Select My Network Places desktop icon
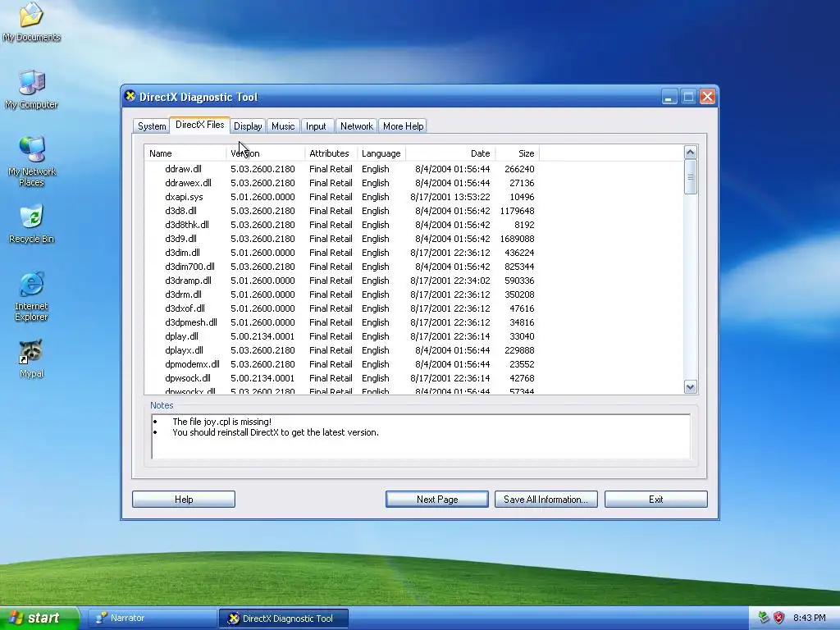The width and height of the screenshot is (840, 630). [31, 161]
